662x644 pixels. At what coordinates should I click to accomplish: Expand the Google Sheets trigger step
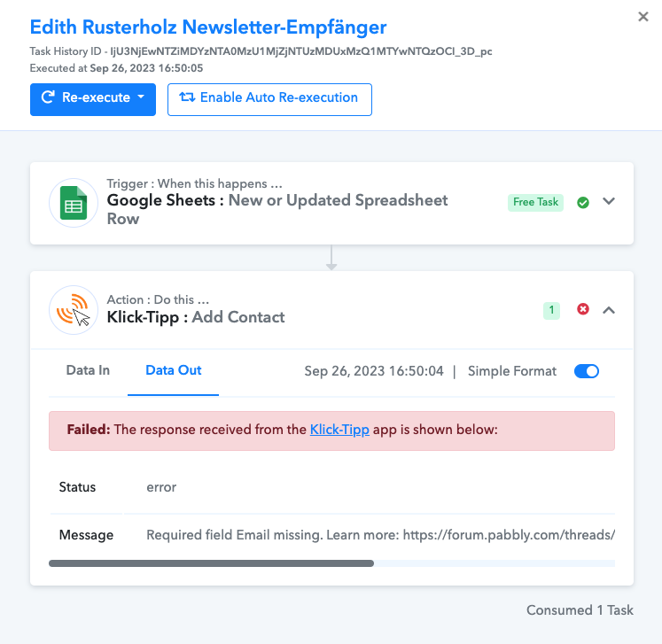608,201
